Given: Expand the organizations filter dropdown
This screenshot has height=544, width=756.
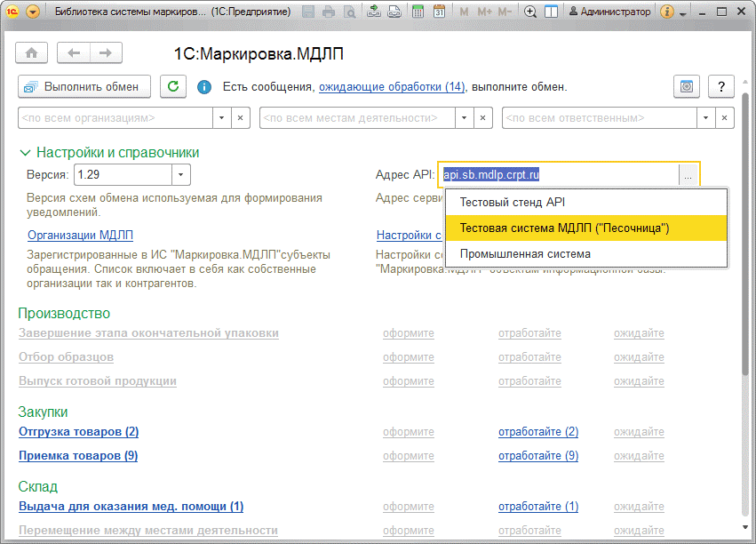Looking at the screenshot, I should (x=221, y=117).
